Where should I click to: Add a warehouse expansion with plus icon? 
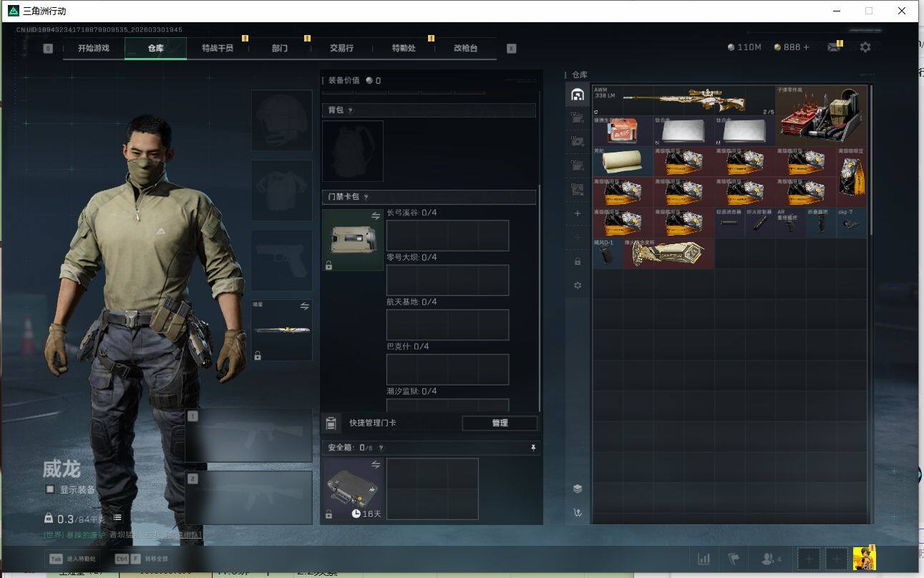[x=578, y=213]
